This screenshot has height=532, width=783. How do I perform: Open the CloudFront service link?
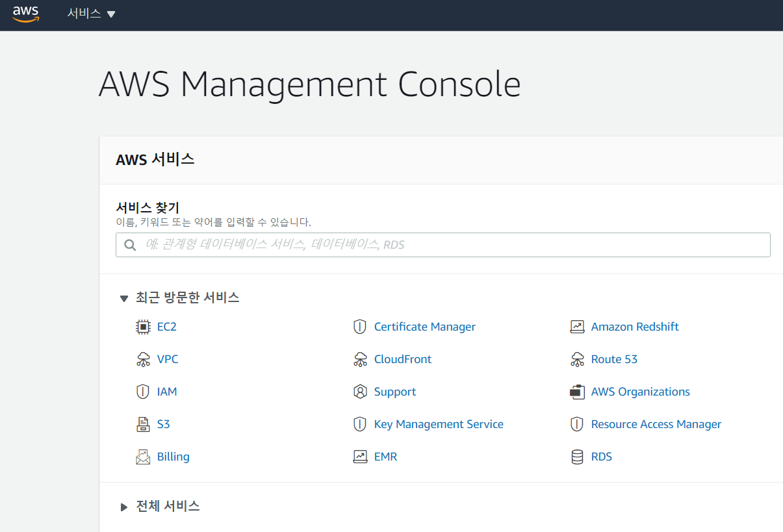[x=402, y=359]
